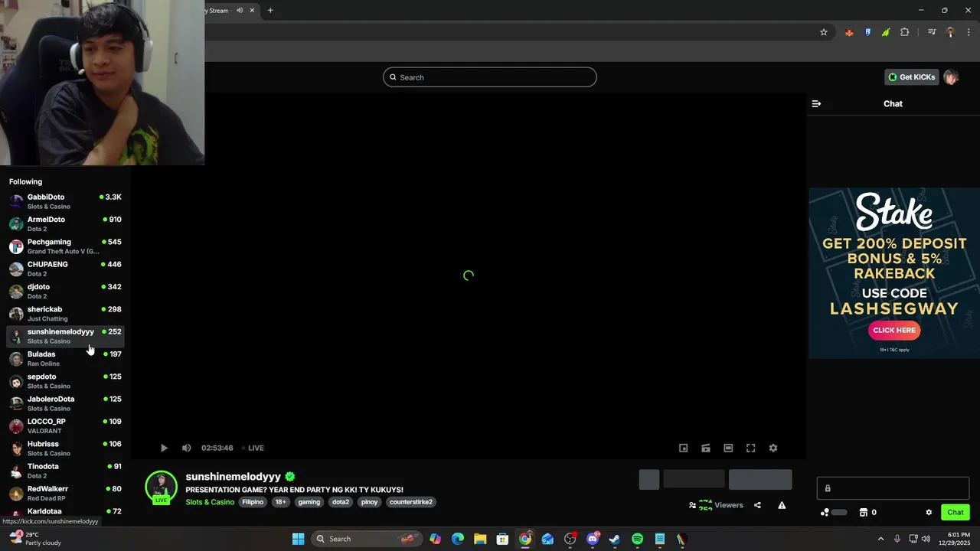Image resolution: width=980 pixels, height=551 pixels.
Task: Show hidden system tray icons
Action: tap(880, 539)
